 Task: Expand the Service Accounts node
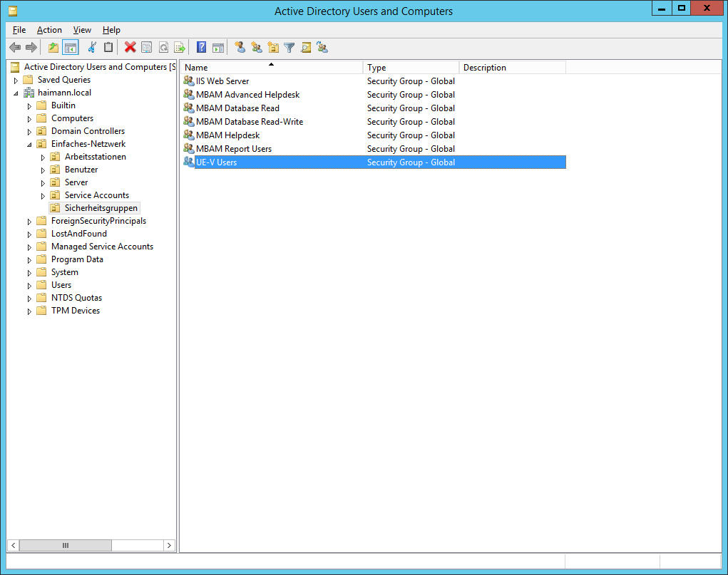pyautogui.click(x=43, y=196)
